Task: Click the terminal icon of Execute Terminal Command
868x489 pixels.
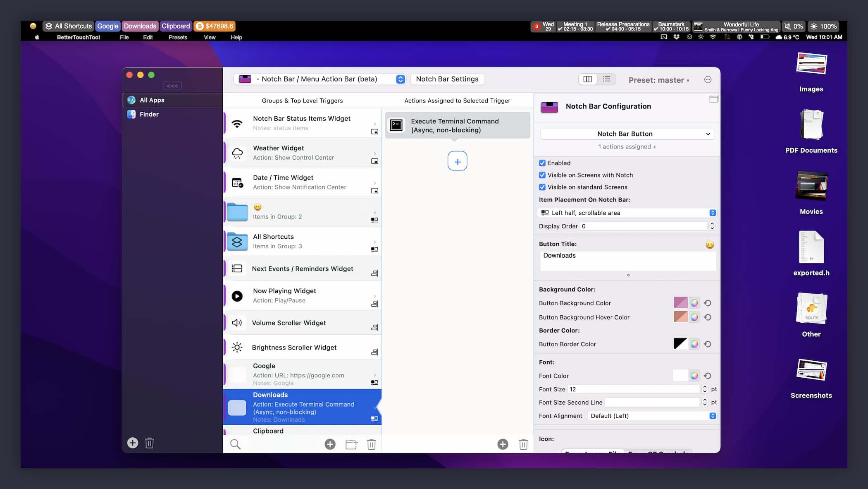Action: point(396,125)
